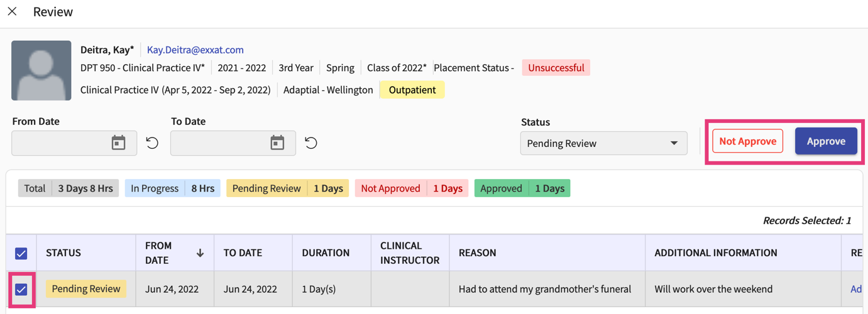Select the Approved summary chip
868x314 pixels.
click(x=522, y=188)
